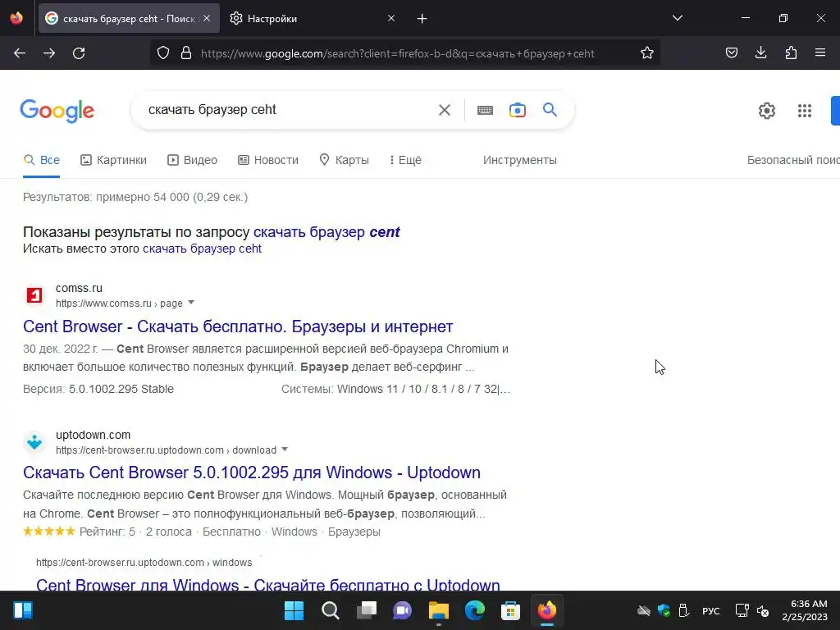Click Безопасный поиск option
The width and height of the screenshot is (840, 630).
[x=793, y=160]
